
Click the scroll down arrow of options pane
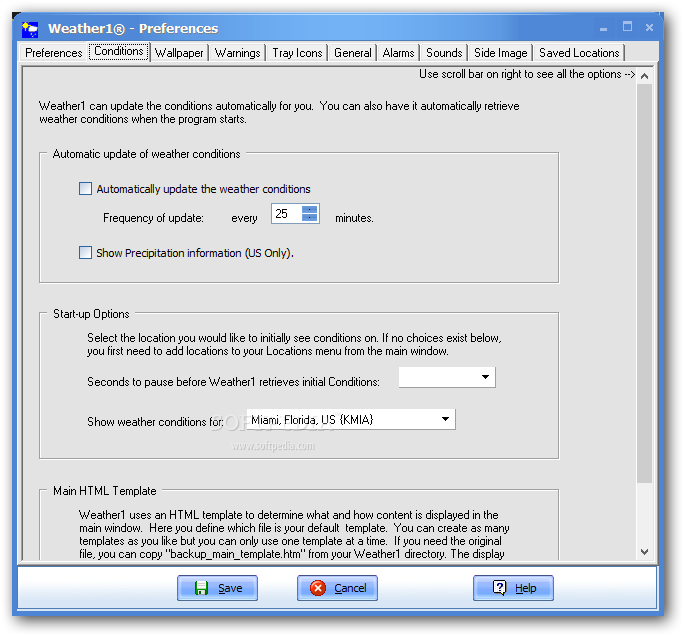(x=644, y=552)
